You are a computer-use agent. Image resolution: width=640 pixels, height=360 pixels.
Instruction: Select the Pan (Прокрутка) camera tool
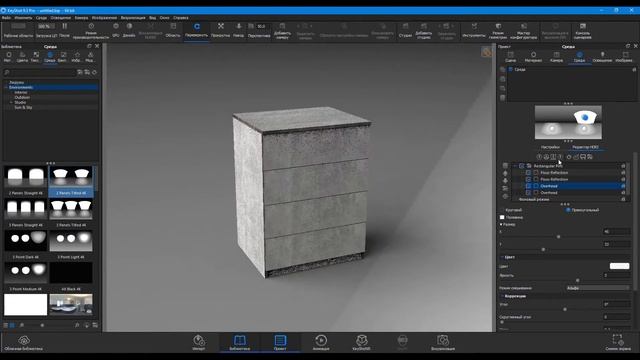click(x=220, y=30)
